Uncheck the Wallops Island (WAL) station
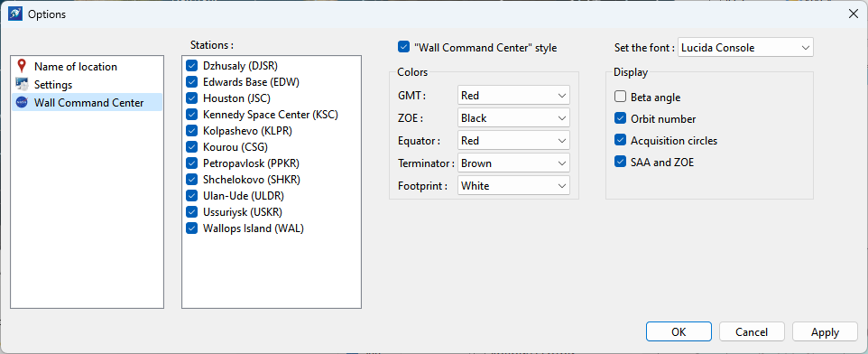The width and height of the screenshot is (868, 354). click(x=192, y=228)
